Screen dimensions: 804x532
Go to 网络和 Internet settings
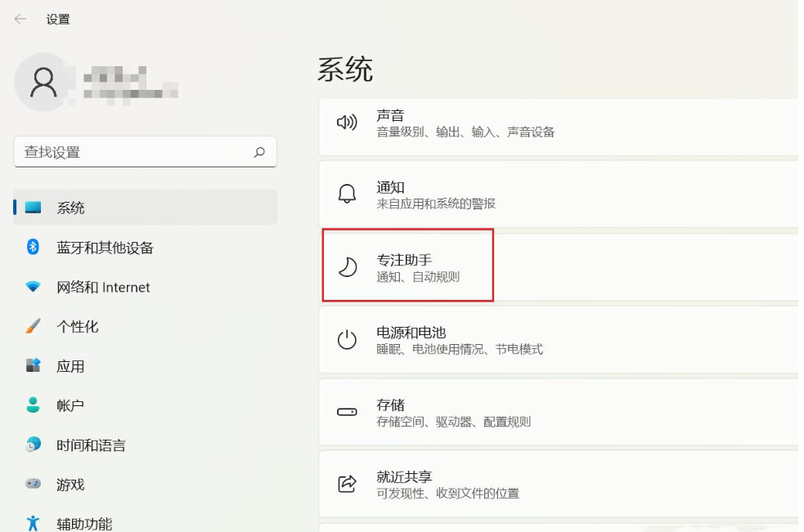pyautogui.click(x=103, y=287)
